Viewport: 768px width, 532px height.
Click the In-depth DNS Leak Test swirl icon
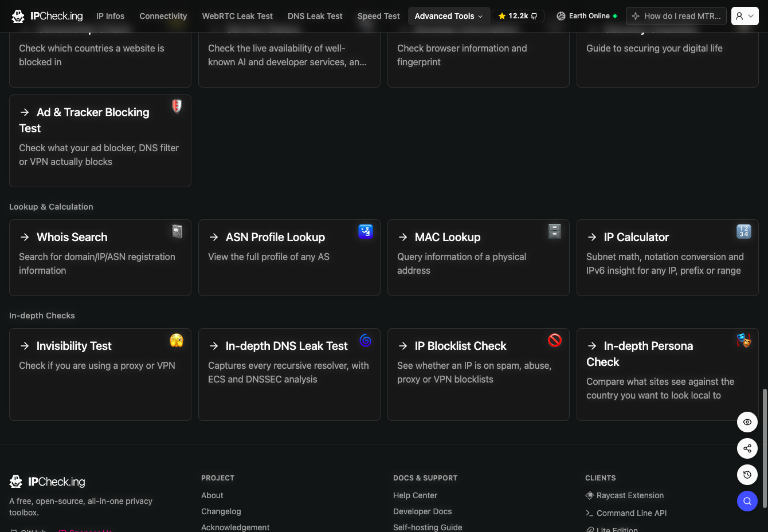pyautogui.click(x=366, y=340)
